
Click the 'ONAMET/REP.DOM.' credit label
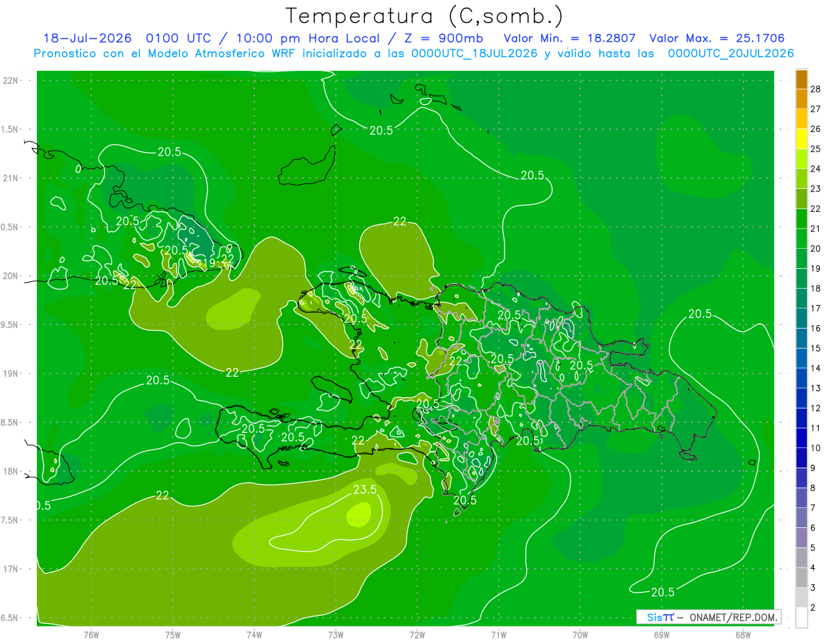(x=733, y=617)
